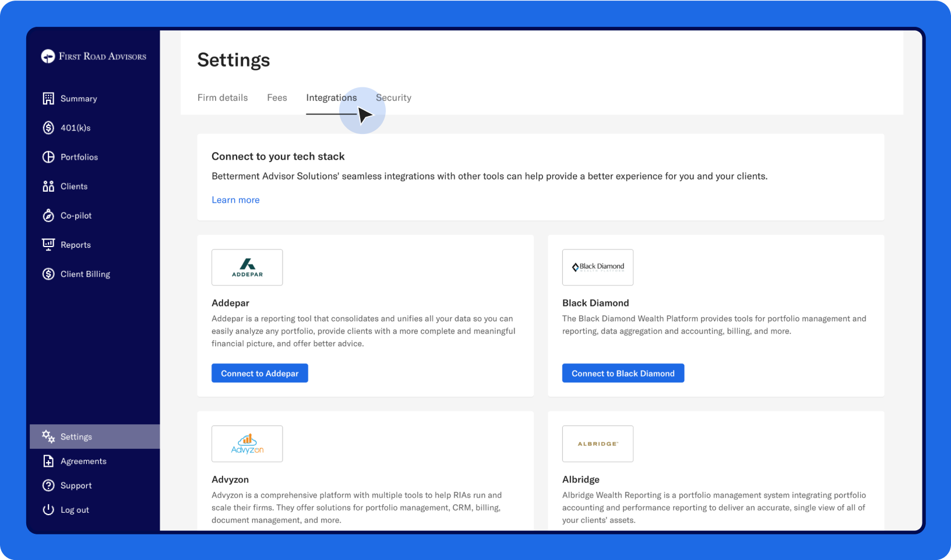Open Client Billing in sidebar
The height and width of the screenshot is (560, 951).
coord(85,274)
